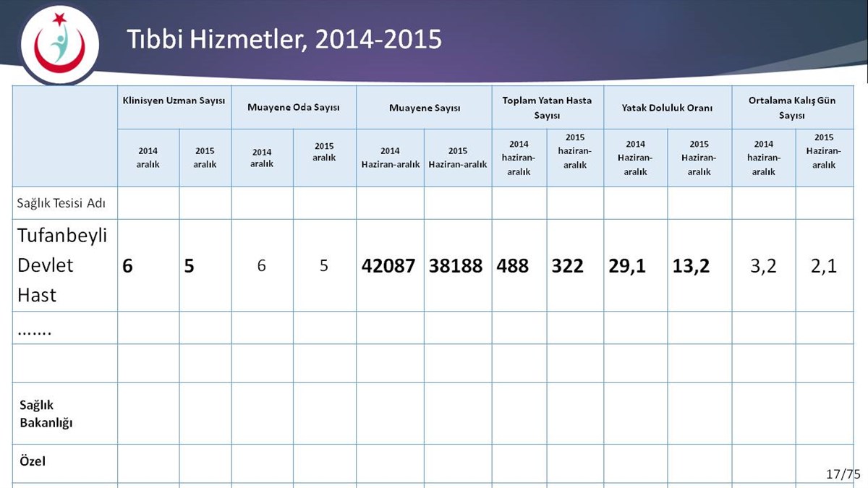The height and width of the screenshot is (488, 868).
Task: Select the '.......' placeholder row label
Action: coord(34,331)
